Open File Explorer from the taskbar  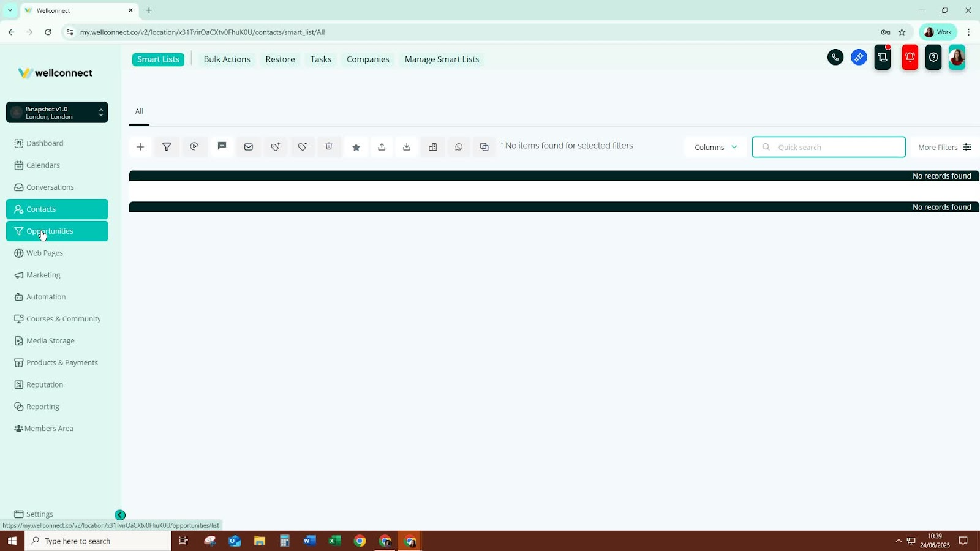pos(260,541)
